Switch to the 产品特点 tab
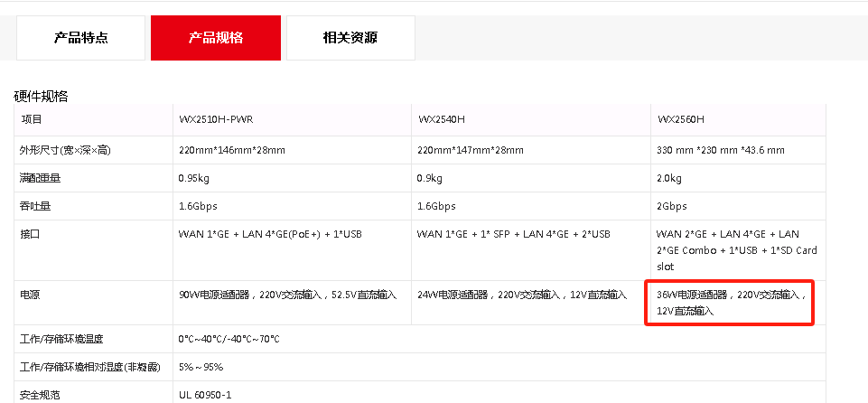The height and width of the screenshot is (403, 868). [x=80, y=38]
